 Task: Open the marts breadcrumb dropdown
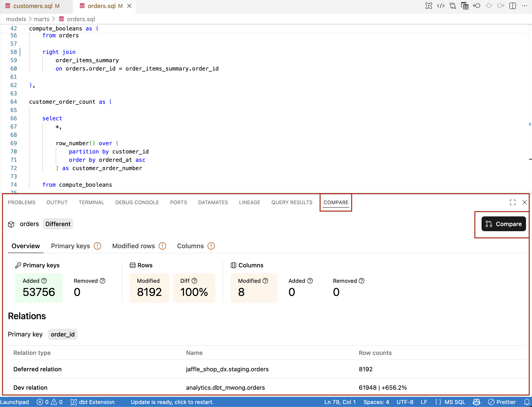pos(42,19)
